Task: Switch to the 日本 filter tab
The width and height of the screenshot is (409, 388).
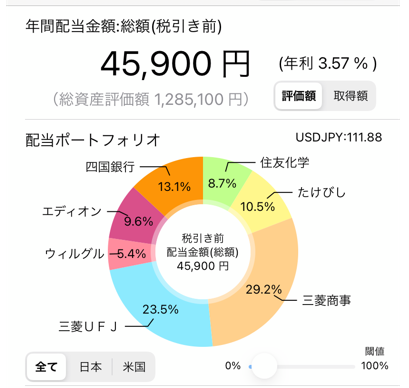Action: pos(90,367)
